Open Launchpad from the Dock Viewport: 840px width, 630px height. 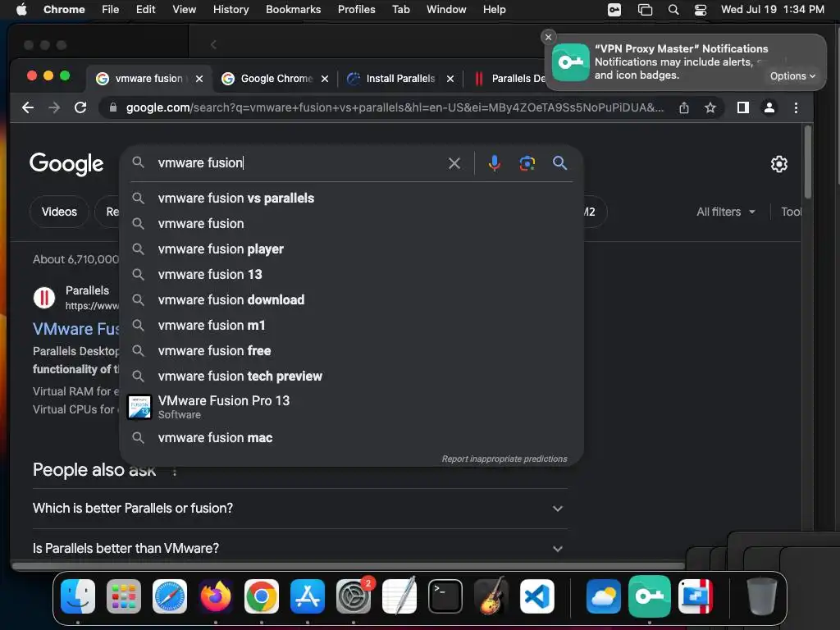(124, 596)
